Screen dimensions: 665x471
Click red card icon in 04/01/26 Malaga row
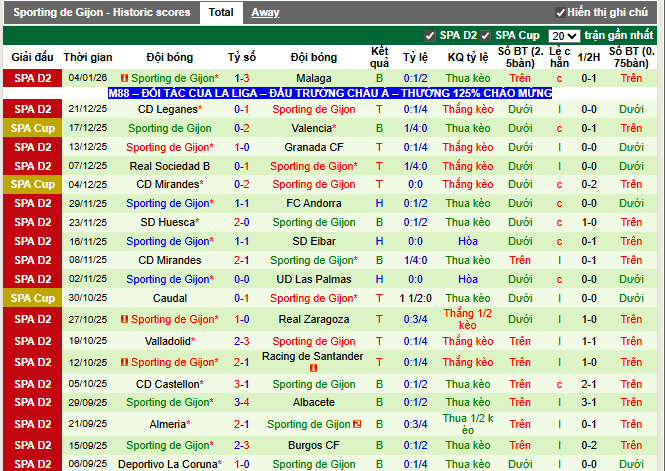click(x=124, y=78)
